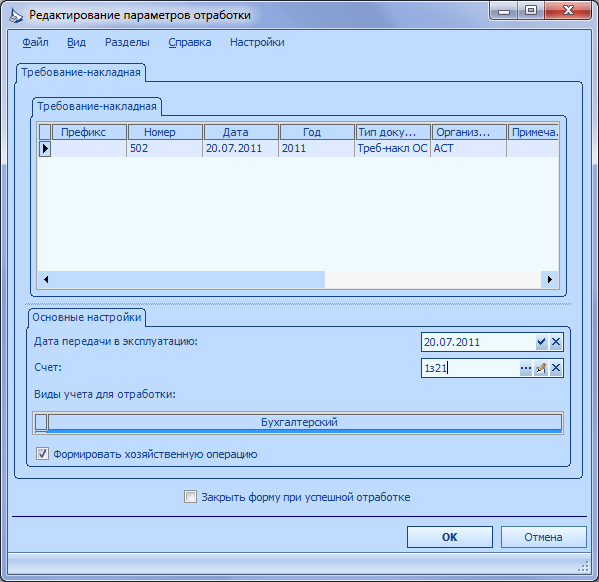
Task: Open the Разделы menu
Action: click(x=127, y=42)
